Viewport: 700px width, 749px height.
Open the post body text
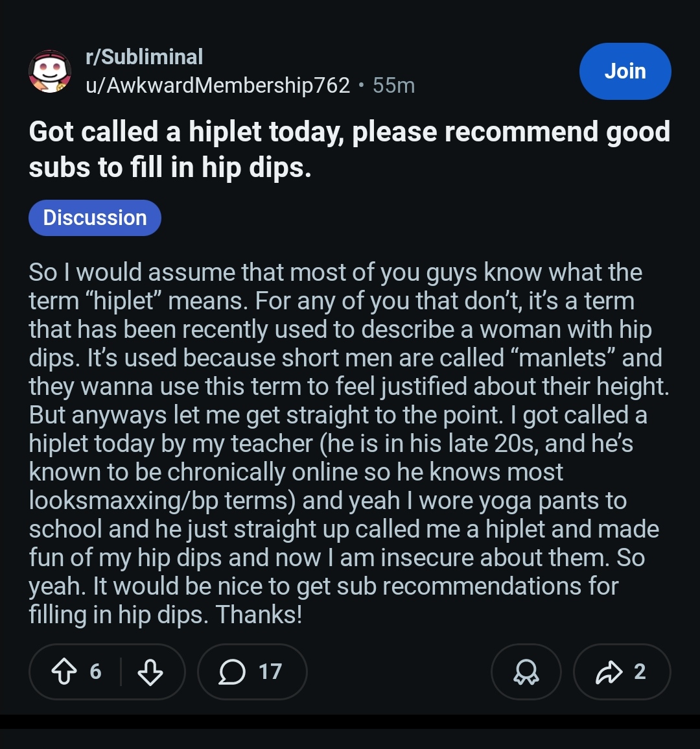click(349, 443)
